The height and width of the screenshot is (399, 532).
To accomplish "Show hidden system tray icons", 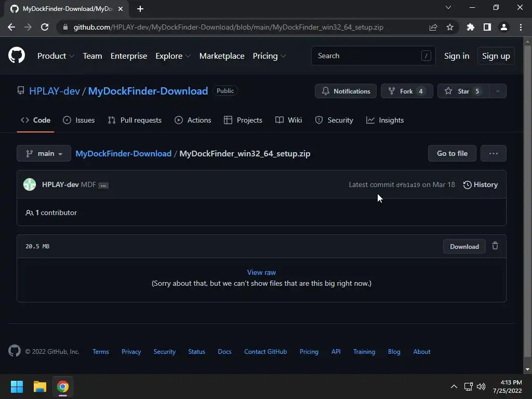I will (x=454, y=387).
